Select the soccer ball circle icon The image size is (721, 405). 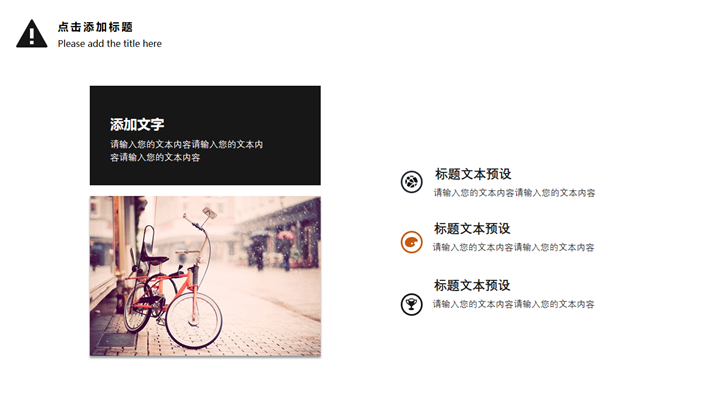[x=412, y=182]
